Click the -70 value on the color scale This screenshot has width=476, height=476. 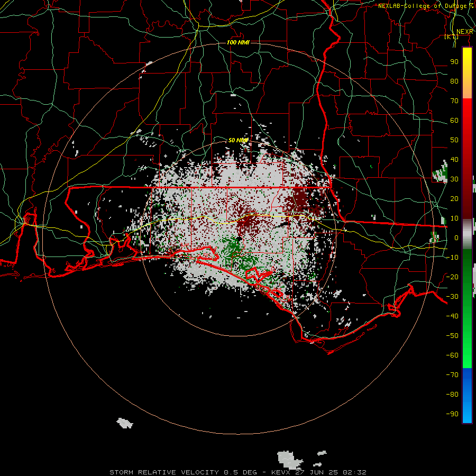point(452,374)
